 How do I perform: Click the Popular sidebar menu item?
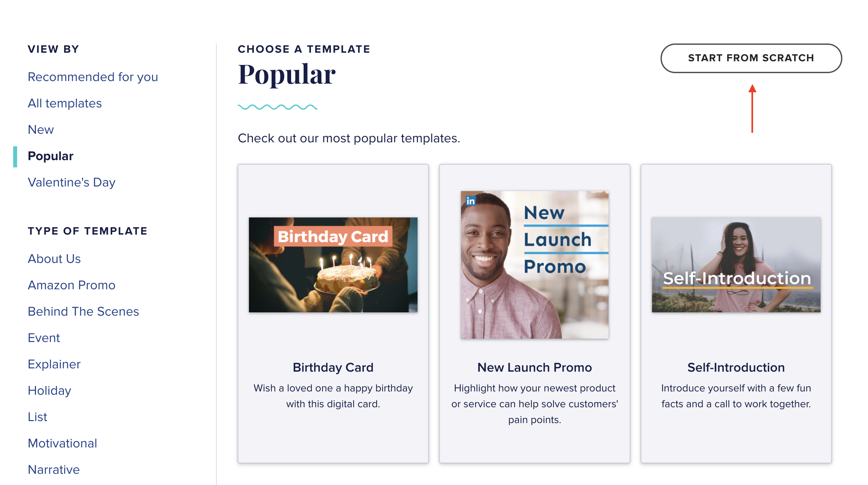point(51,156)
